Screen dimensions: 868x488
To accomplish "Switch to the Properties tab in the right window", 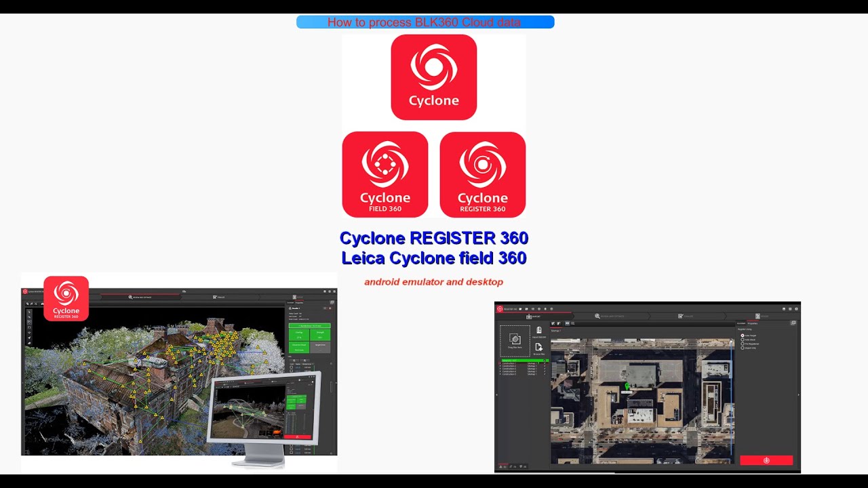I will pos(753,323).
